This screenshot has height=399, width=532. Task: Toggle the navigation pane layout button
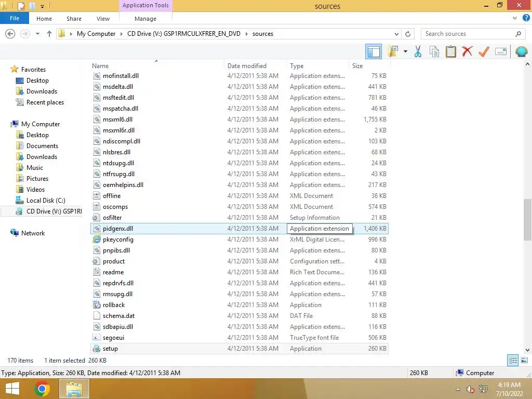[x=374, y=51]
